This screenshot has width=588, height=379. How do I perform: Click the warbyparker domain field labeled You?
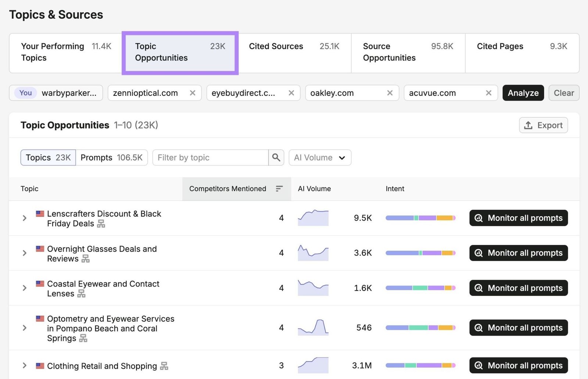point(56,93)
